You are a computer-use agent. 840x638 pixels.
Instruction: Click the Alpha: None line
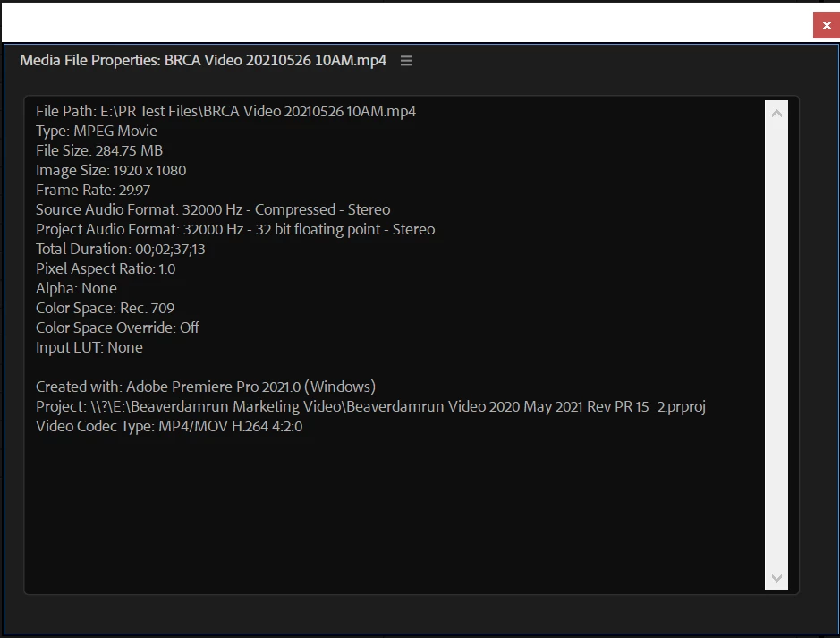click(x=76, y=288)
